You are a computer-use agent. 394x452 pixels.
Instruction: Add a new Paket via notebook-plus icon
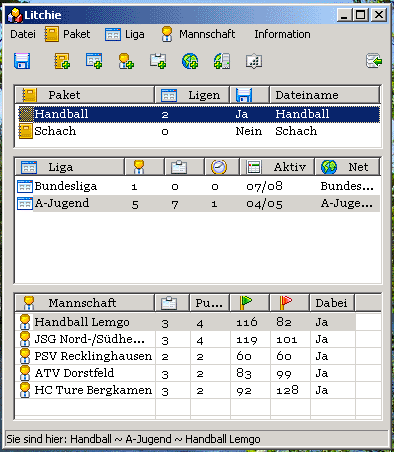(x=62, y=61)
